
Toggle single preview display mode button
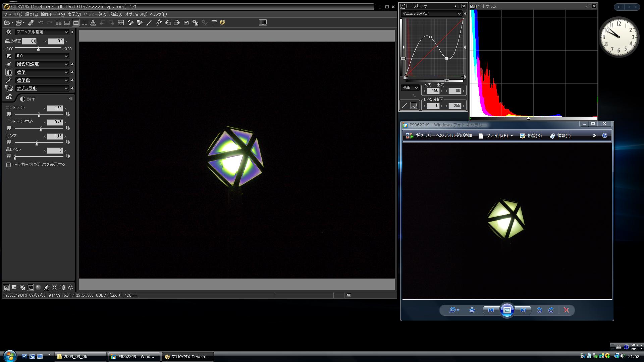(76, 23)
